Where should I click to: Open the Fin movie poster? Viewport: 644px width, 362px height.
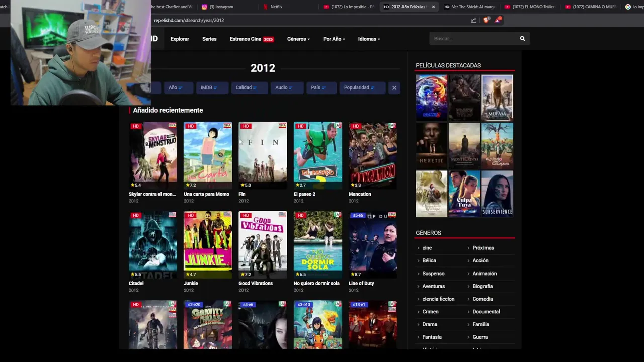pyautogui.click(x=263, y=155)
